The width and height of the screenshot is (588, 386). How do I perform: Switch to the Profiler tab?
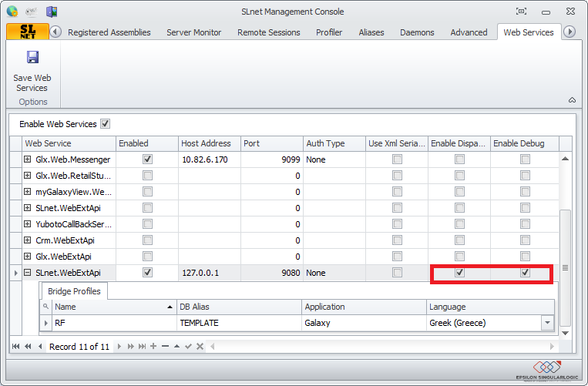pyautogui.click(x=329, y=32)
